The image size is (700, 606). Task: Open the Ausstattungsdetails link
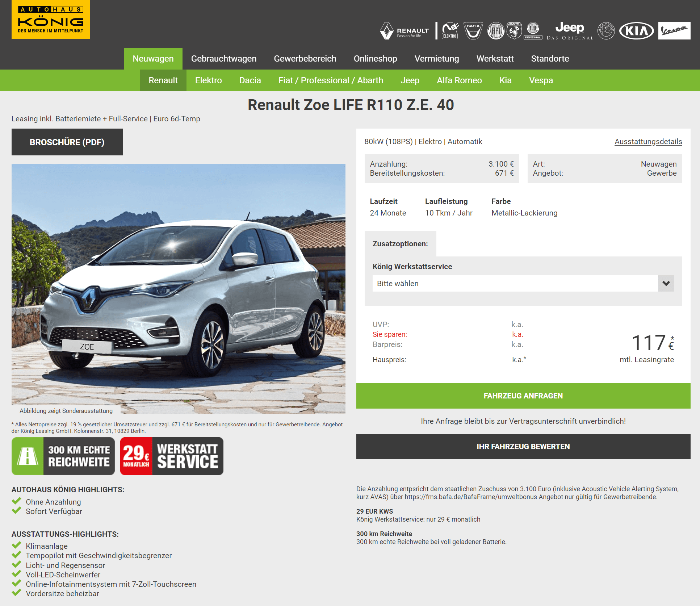(x=648, y=142)
